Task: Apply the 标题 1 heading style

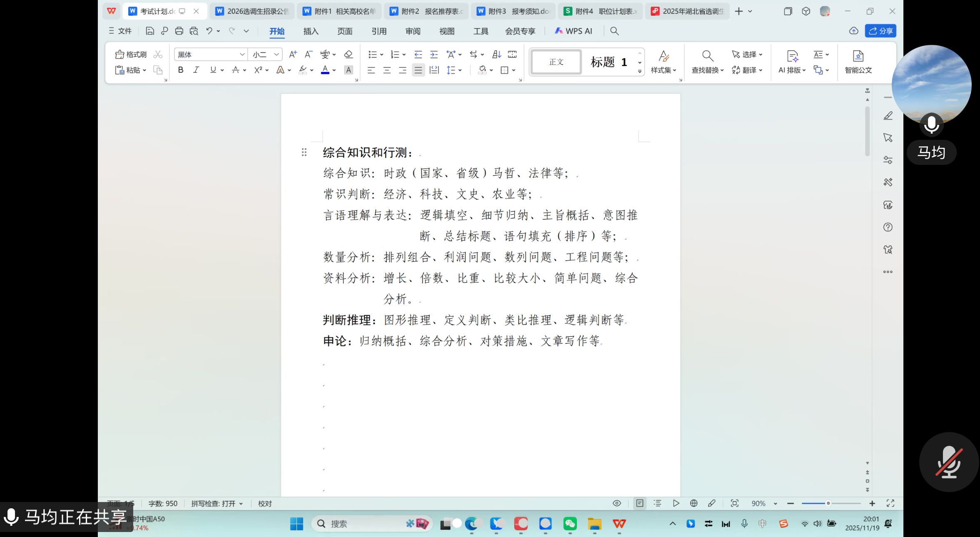Action: (x=608, y=62)
